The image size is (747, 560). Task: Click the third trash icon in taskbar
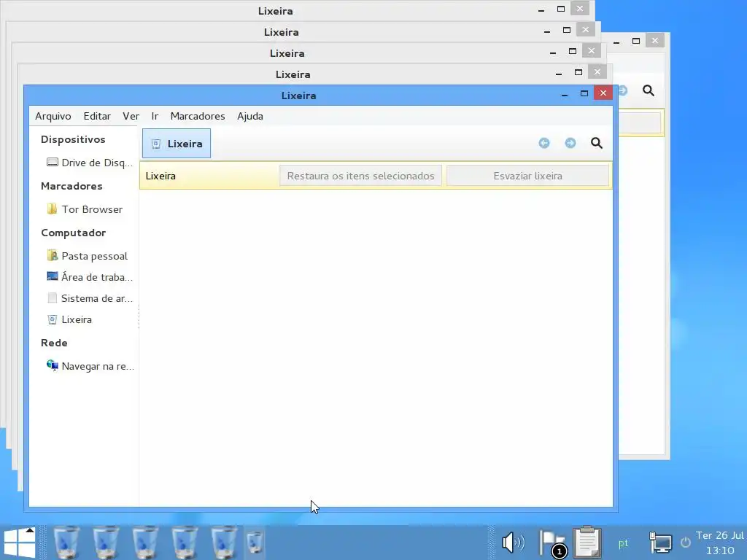point(145,542)
